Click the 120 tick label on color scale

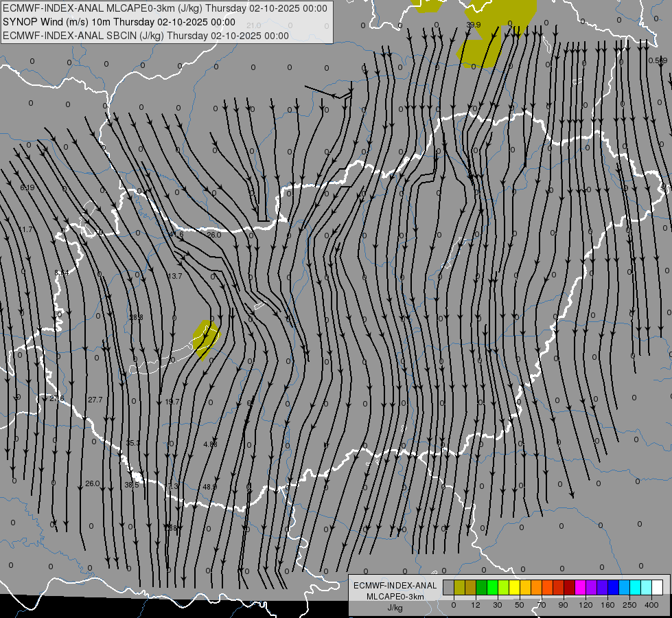[x=586, y=605]
